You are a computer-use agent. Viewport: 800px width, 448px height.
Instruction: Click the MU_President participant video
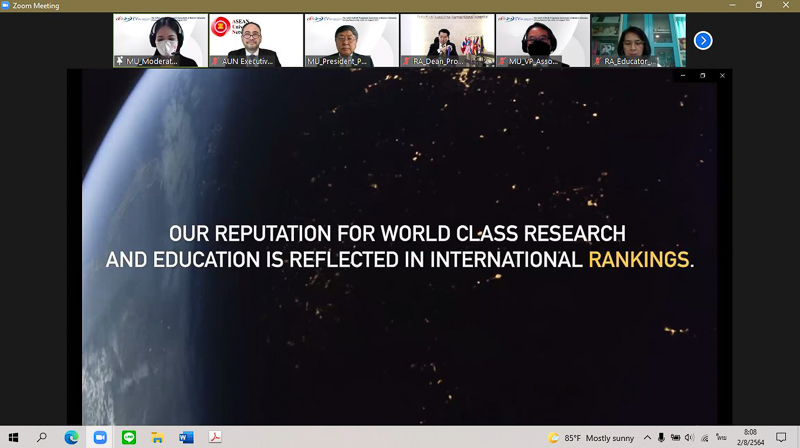[x=352, y=40]
